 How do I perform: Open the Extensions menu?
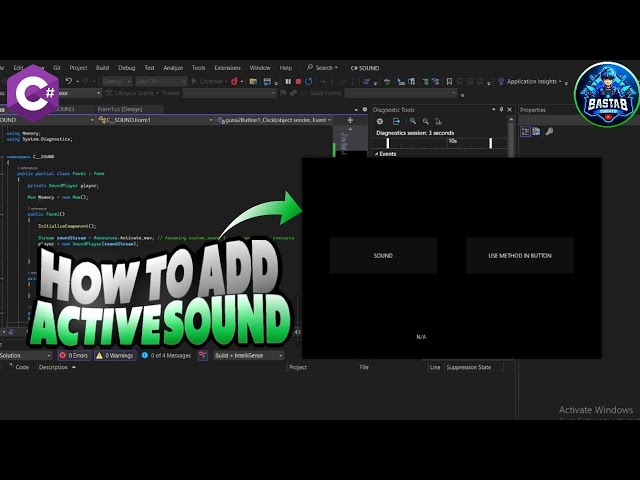coord(227,68)
